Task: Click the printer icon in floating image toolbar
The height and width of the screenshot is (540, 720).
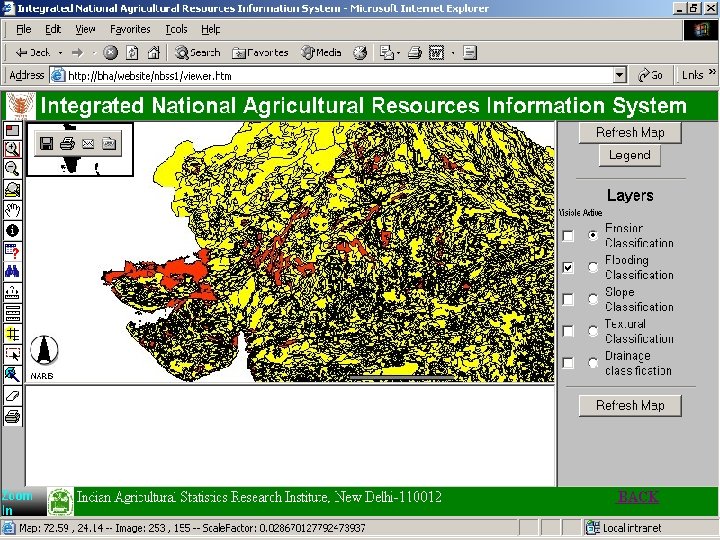Action: (67, 144)
